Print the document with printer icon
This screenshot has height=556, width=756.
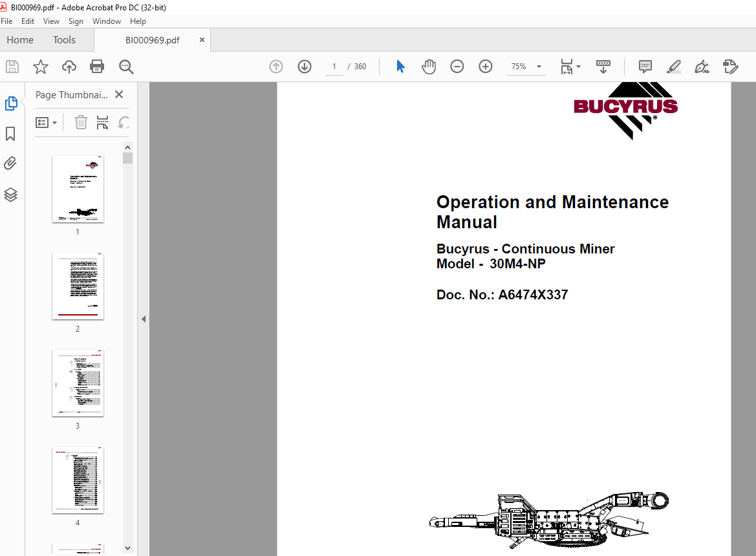point(97,67)
